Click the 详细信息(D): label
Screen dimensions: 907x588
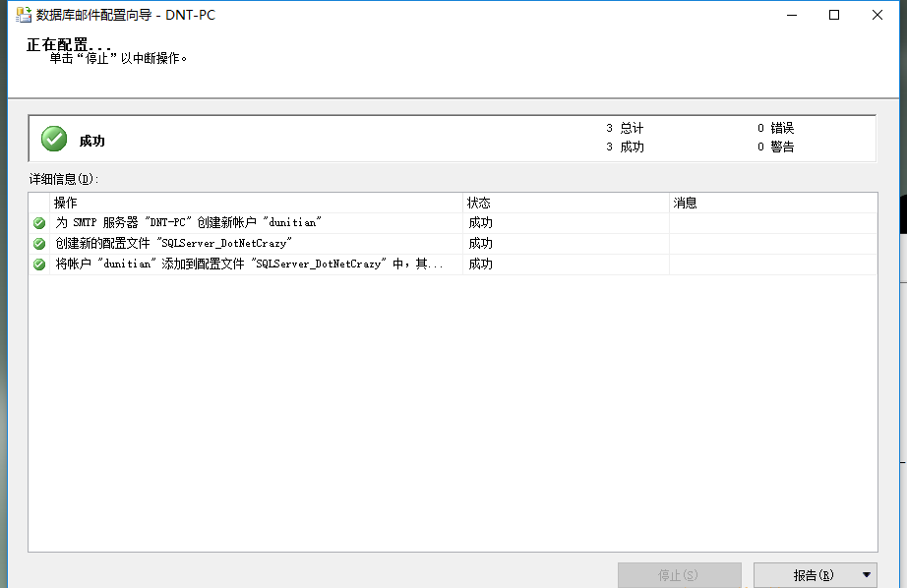click(x=64, y=179)
